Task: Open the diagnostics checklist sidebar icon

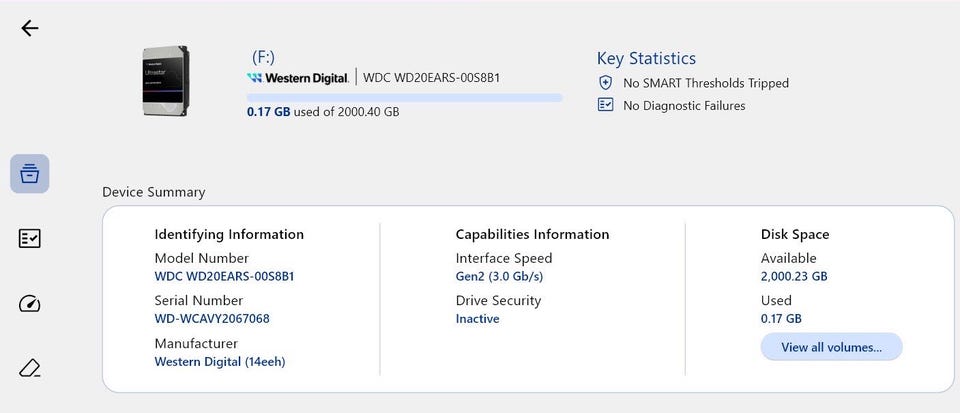Action: tap(29, 239)
